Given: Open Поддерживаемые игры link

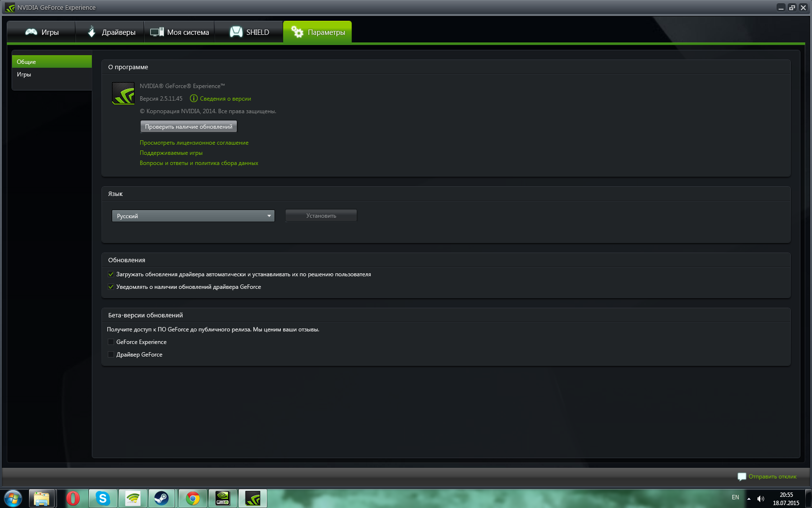Looking at the screenshot, I should click(x=171, y=153).
